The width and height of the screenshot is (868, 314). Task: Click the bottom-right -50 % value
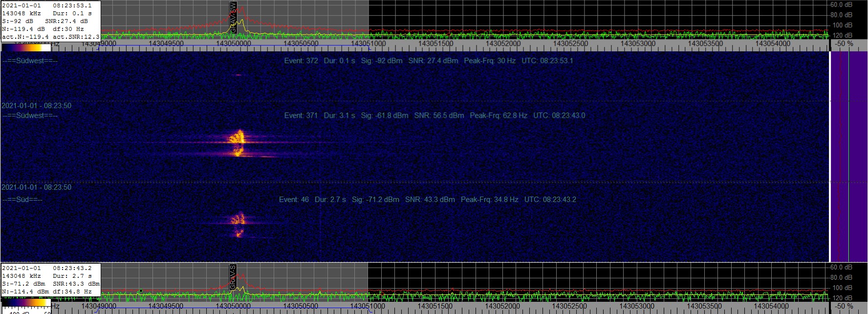(845, 306)
